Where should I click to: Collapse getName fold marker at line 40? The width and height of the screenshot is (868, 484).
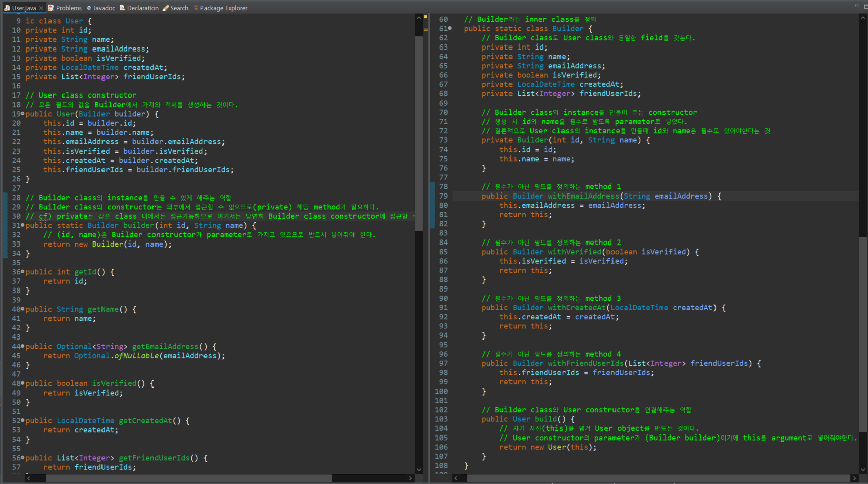tap(23, 309)
